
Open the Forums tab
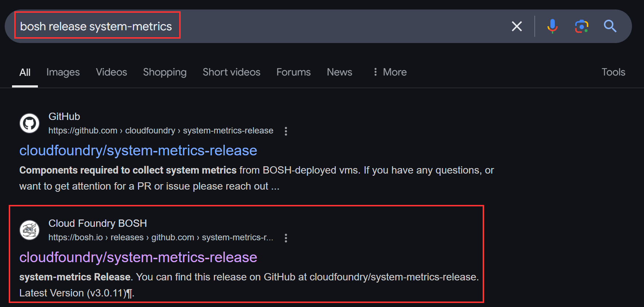click(x=293, y=72)
